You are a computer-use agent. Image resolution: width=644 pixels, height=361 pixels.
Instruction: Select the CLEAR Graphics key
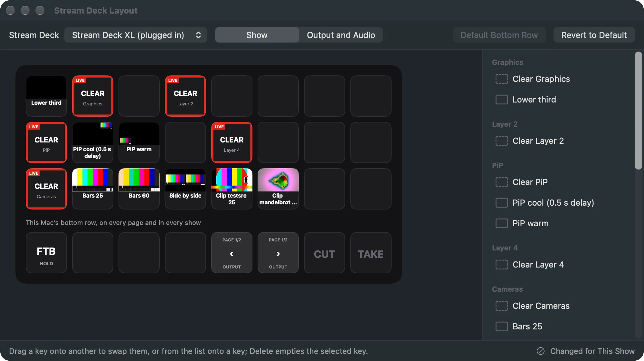point(93,96)
